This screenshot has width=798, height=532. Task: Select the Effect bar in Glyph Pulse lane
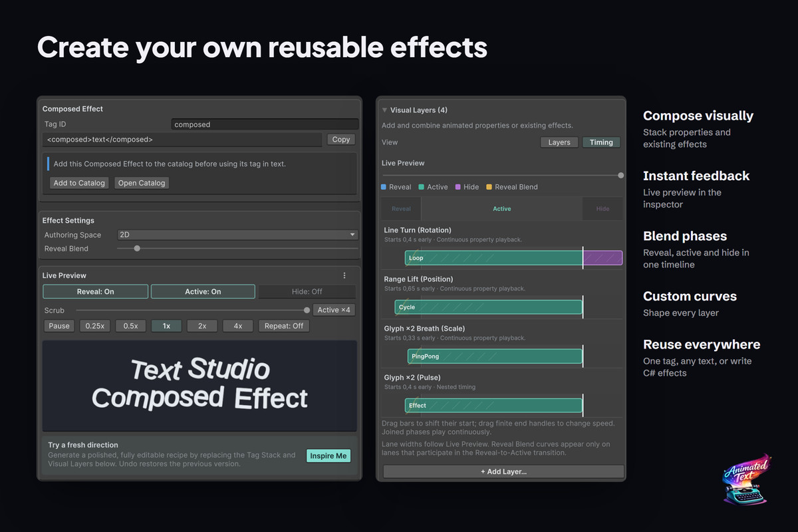click(493, 406)
